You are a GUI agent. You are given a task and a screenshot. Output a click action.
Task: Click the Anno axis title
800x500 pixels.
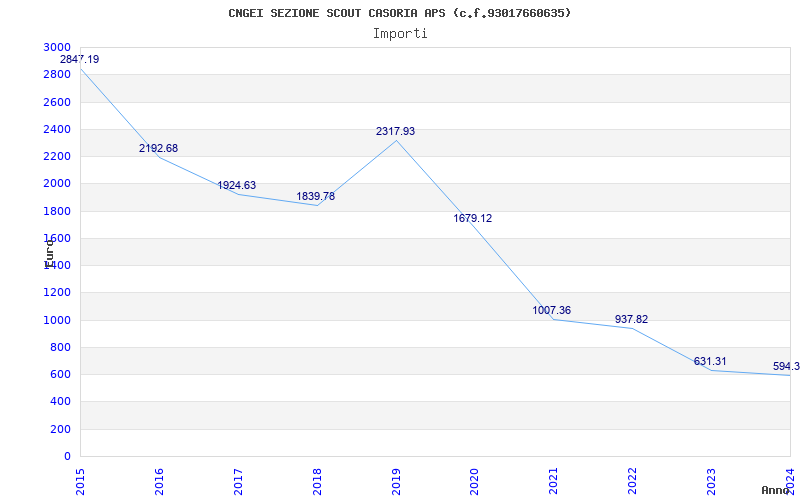click(775, 490)
